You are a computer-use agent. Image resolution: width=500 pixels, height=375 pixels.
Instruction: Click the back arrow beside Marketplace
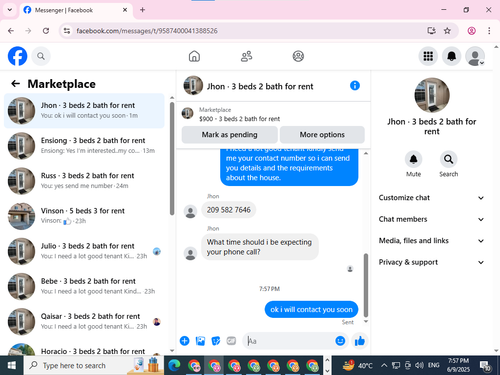(16, 84)
